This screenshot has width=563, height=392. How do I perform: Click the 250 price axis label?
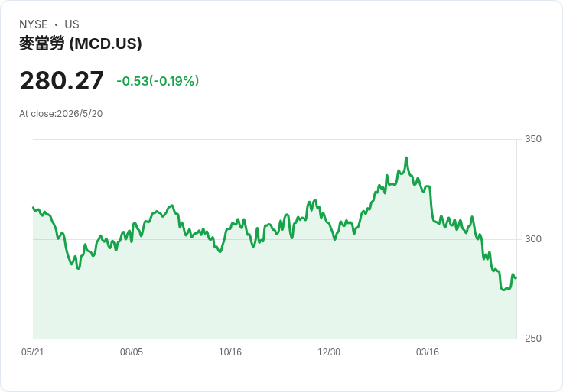[x=533, y=339]
